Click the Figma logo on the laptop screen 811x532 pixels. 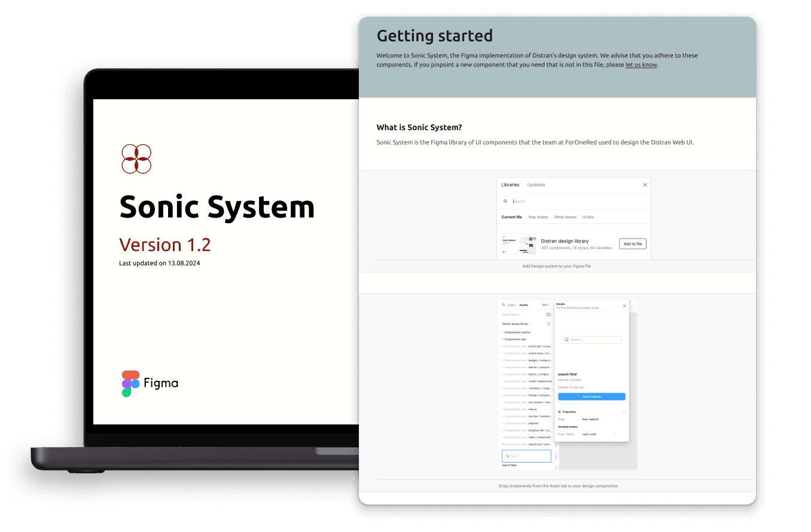pyautogui.click(x=150, y=384)
